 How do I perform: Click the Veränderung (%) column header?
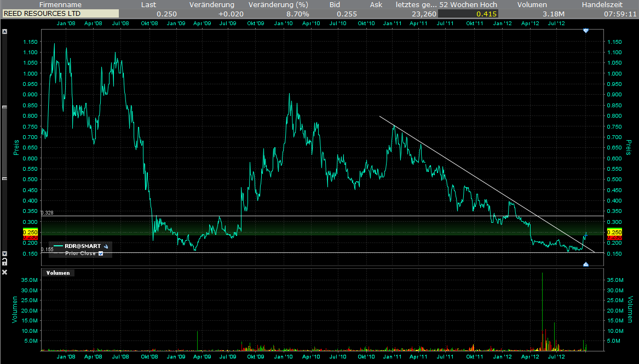click(278, 4)
